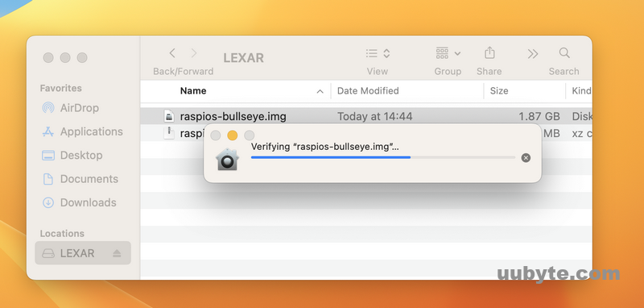The image size is (644, 308).
Task: Go forward in Finder
Action: coord(194,53)
